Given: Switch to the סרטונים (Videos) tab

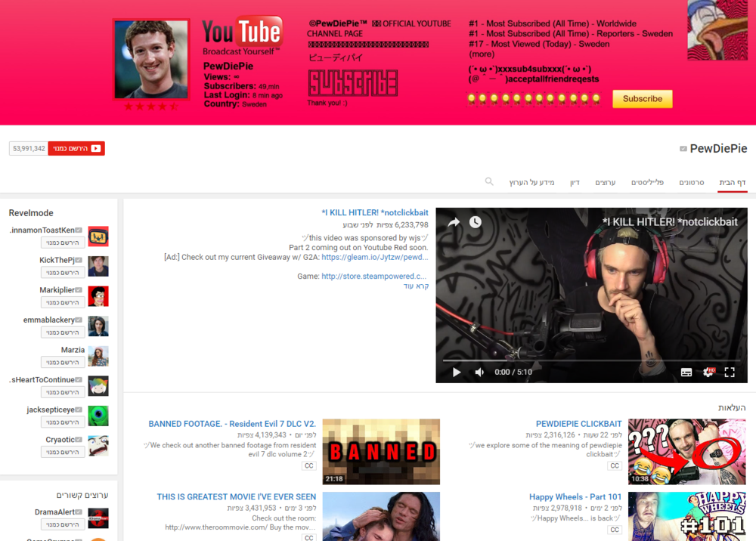Looking at the screenshot, I should (x=692, y=181).
